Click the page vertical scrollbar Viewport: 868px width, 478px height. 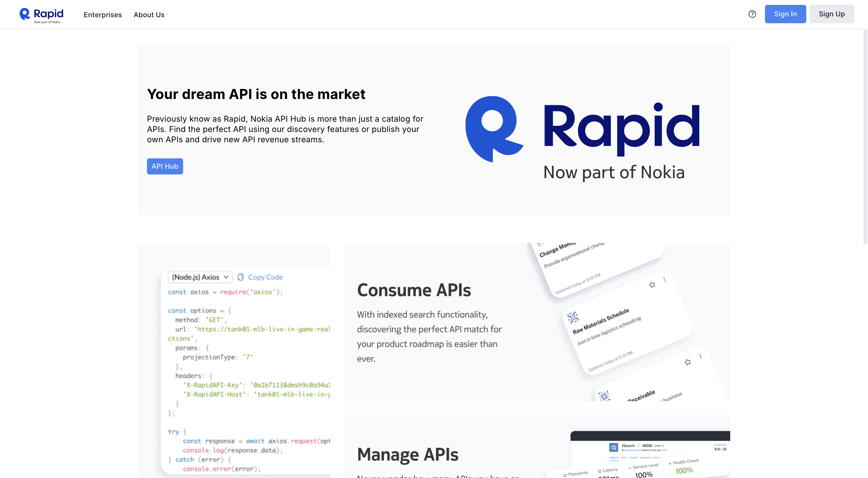coord(865,136)
